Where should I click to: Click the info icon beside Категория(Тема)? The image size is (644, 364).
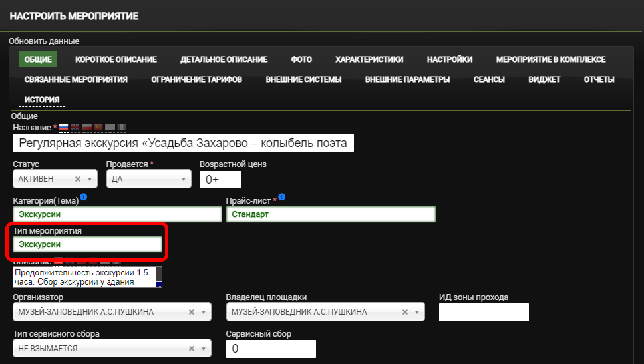tap(83, 198)
